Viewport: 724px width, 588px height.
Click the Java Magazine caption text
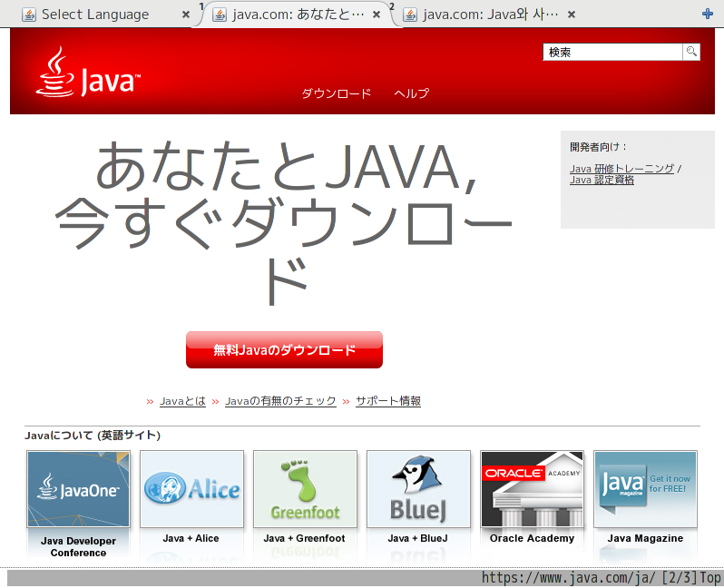645,538
